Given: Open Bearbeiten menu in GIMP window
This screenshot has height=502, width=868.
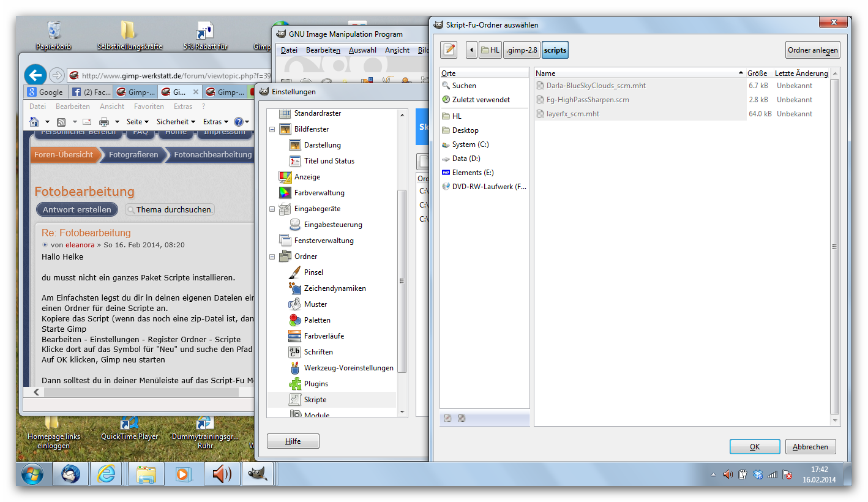Looking at the screenshot, I should (323, 50).
